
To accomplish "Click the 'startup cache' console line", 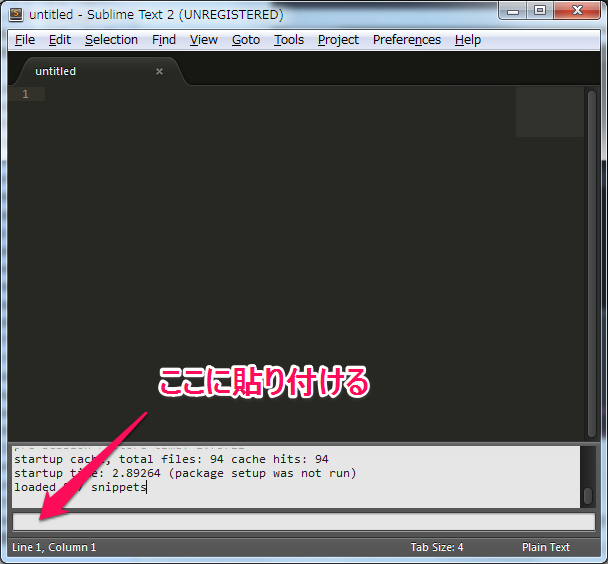I will click(x=171, y=459).
